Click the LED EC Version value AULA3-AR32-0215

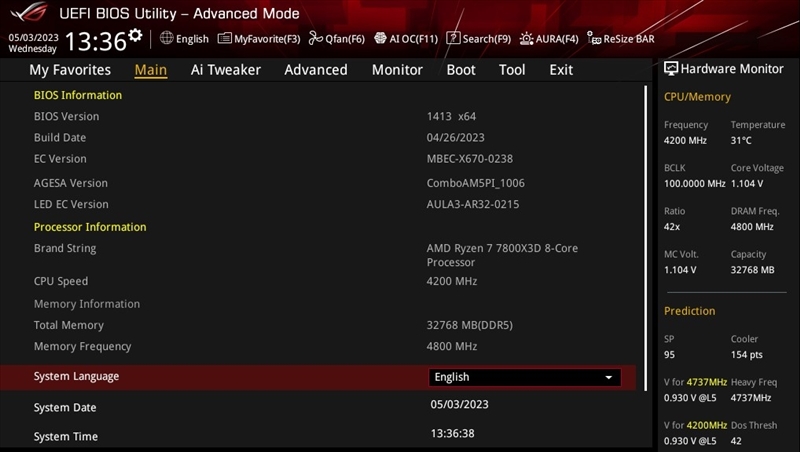[473, 205]
